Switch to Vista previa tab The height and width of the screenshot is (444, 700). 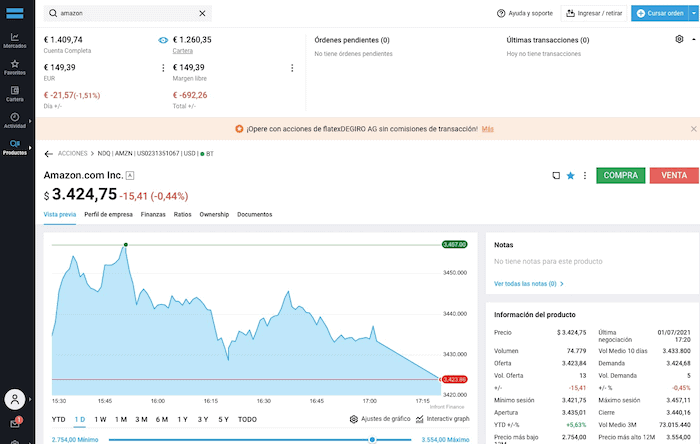click(x=60, y=215)
